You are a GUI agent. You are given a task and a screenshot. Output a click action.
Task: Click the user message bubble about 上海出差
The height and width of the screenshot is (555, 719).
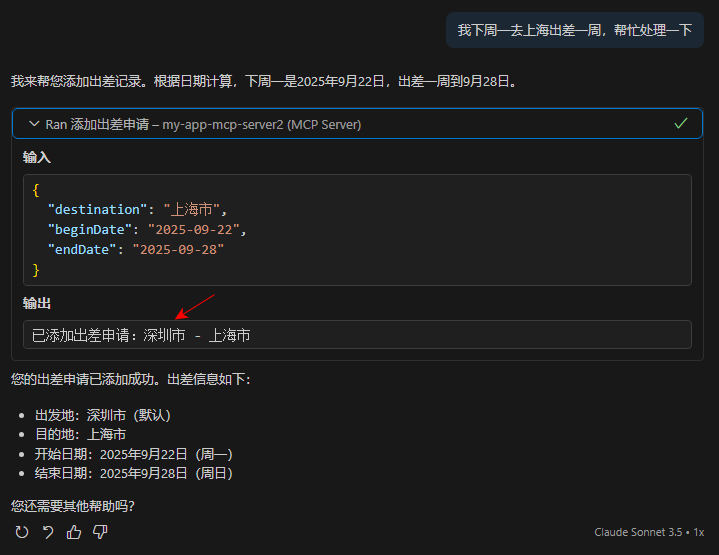pos(574,30)
